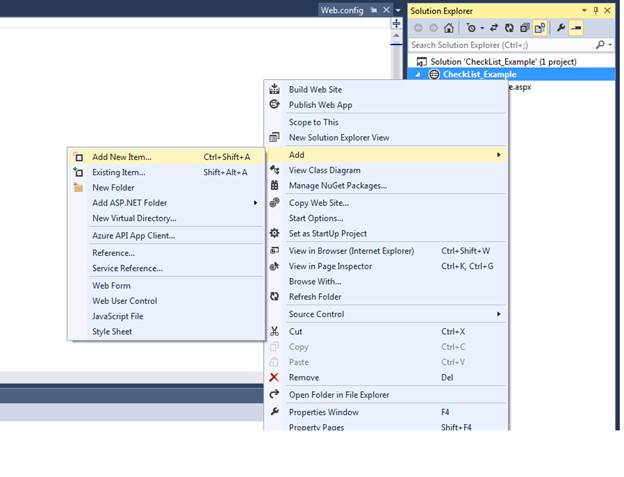Viewport: 624px width, 477px height.
Task: Click the NuGet package icon
Action: click(275, 185)
